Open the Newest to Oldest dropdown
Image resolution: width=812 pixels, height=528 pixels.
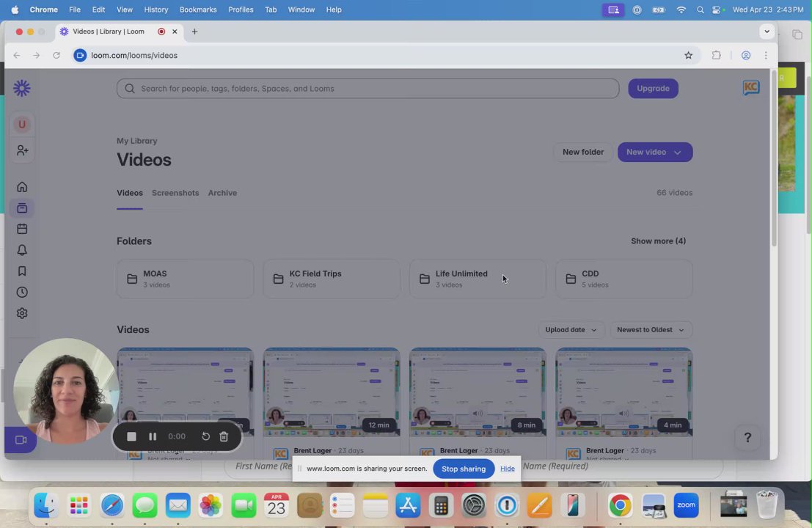[x=651, y=330]
